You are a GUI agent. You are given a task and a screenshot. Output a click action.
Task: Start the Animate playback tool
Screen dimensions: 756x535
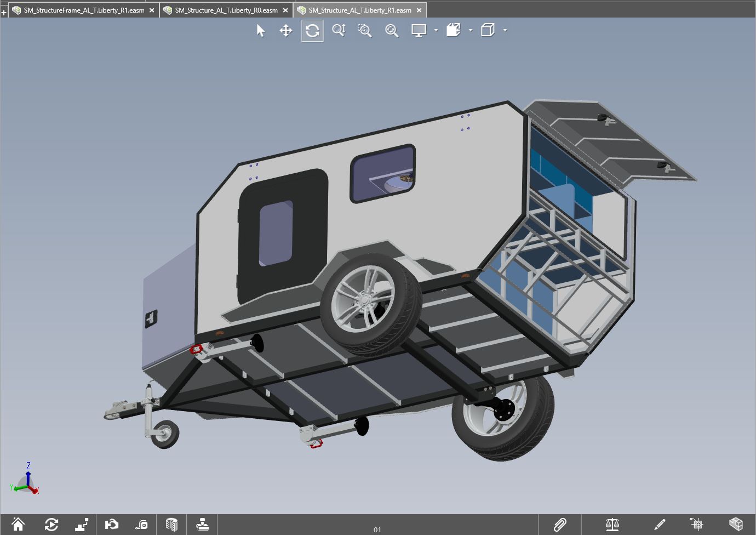pos(51,525)
